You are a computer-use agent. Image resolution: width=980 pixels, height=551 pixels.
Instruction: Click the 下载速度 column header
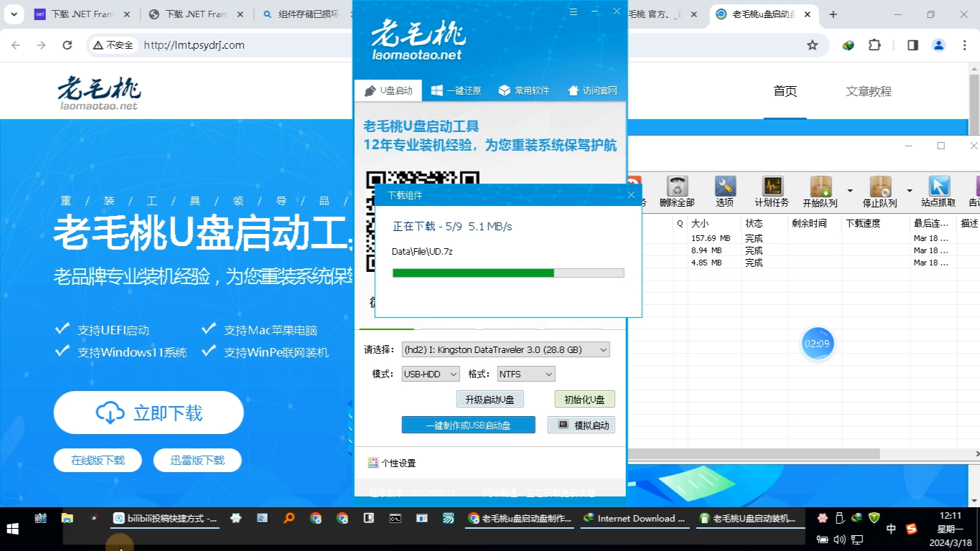[x=874, y=223]
